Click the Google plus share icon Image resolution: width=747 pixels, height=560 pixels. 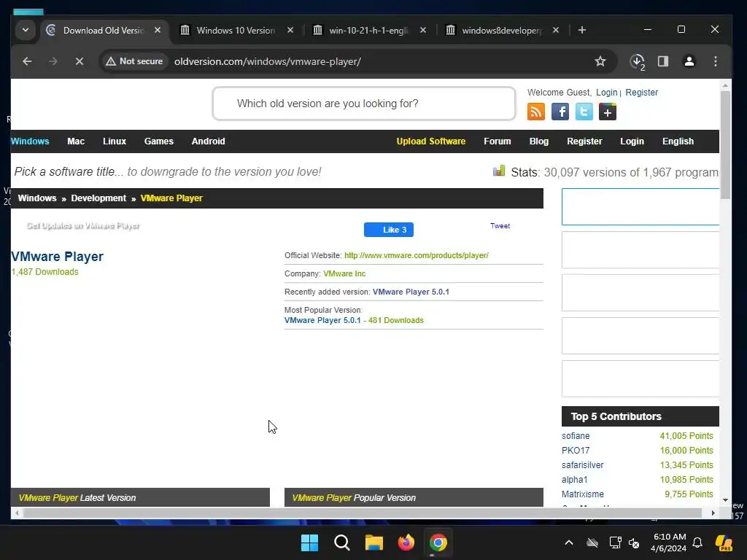(x=608, y=112)
